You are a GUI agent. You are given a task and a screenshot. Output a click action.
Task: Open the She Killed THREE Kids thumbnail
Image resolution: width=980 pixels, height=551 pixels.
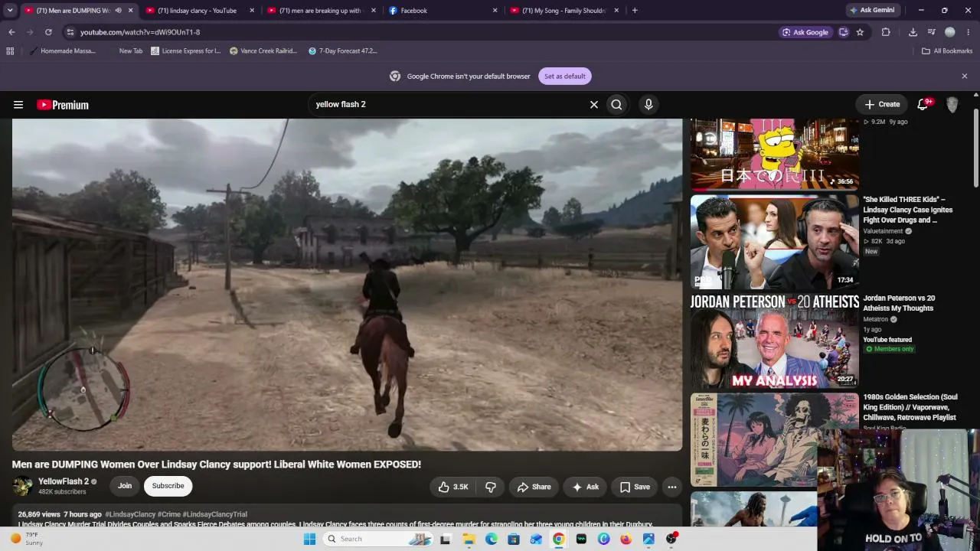[x=774, y=242]
